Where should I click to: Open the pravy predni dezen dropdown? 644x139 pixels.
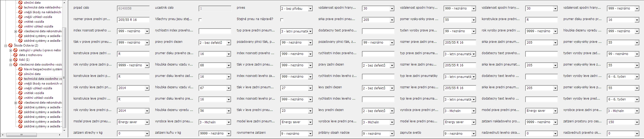point(228,43)
